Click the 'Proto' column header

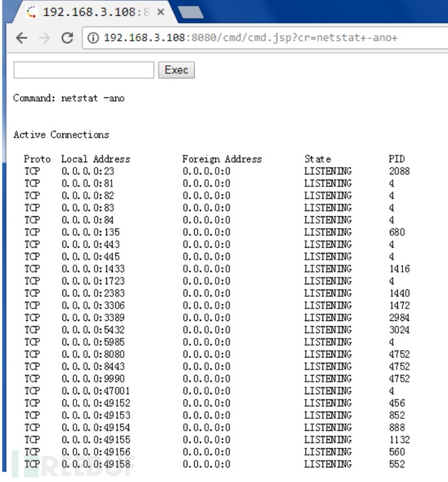point(37,159)
